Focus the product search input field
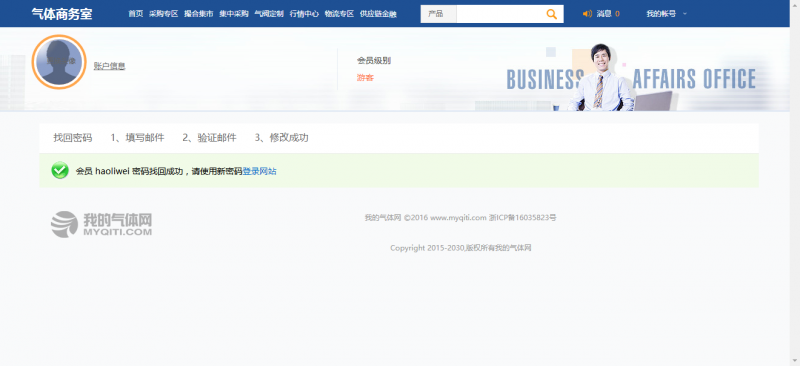The height and width of the screenshot is (366, 800). click(x=500, y=14)
